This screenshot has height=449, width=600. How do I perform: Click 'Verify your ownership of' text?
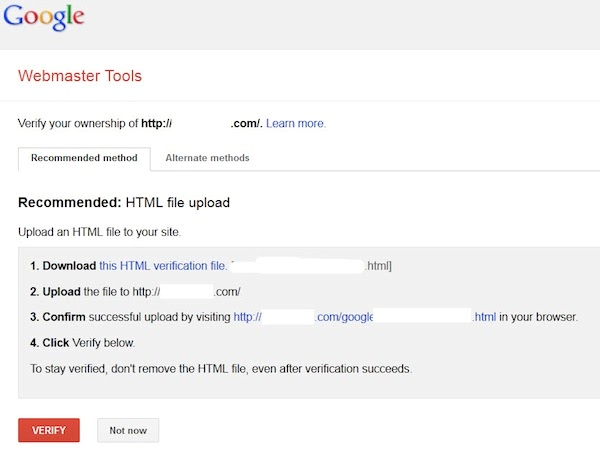point(78,123)
